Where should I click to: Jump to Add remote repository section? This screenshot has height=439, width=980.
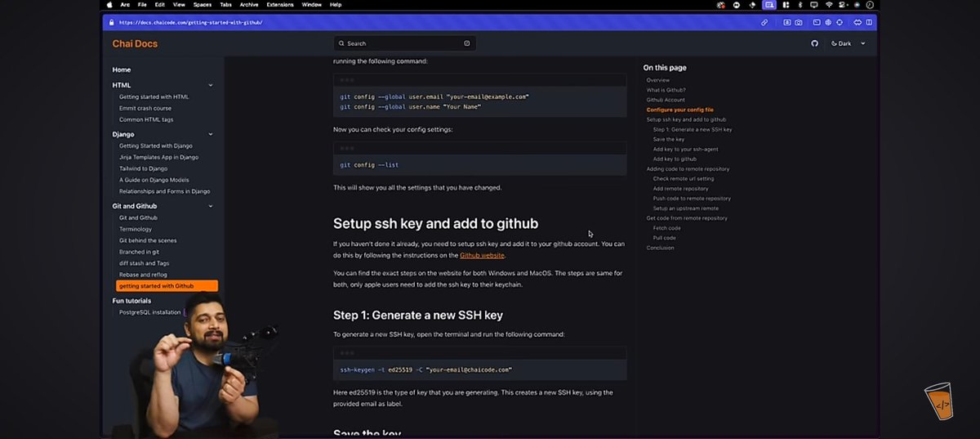(681, 188)
